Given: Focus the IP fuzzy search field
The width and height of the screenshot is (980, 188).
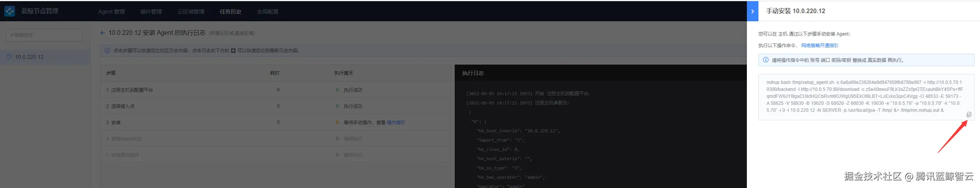Looking at the screenshot, I should pos(44,35).
